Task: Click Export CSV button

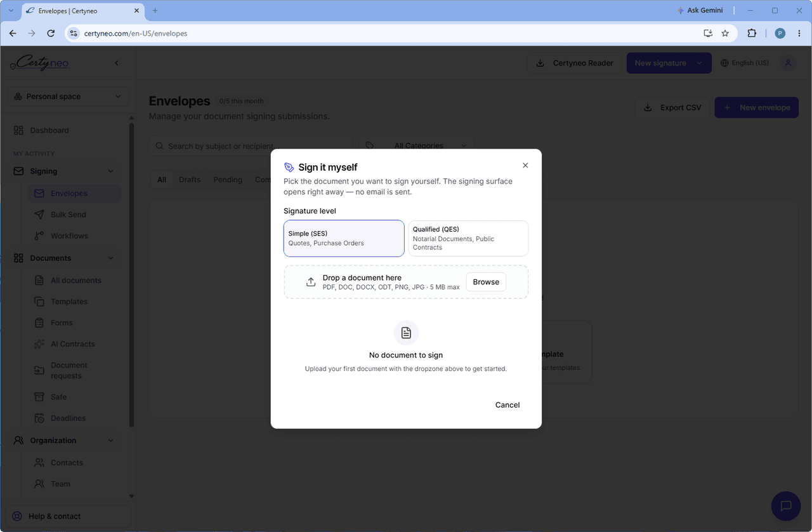Action: pyautogui.click(x=672, y=107)
